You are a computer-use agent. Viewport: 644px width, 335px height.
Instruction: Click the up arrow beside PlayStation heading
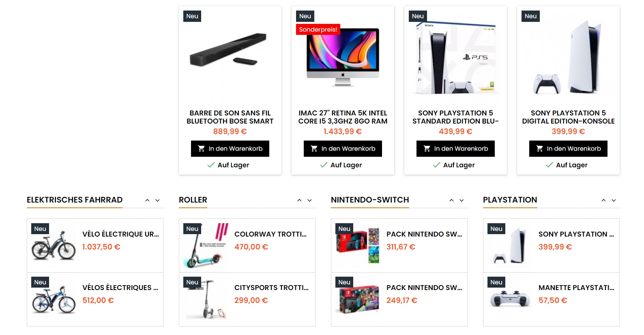[603, 201]
